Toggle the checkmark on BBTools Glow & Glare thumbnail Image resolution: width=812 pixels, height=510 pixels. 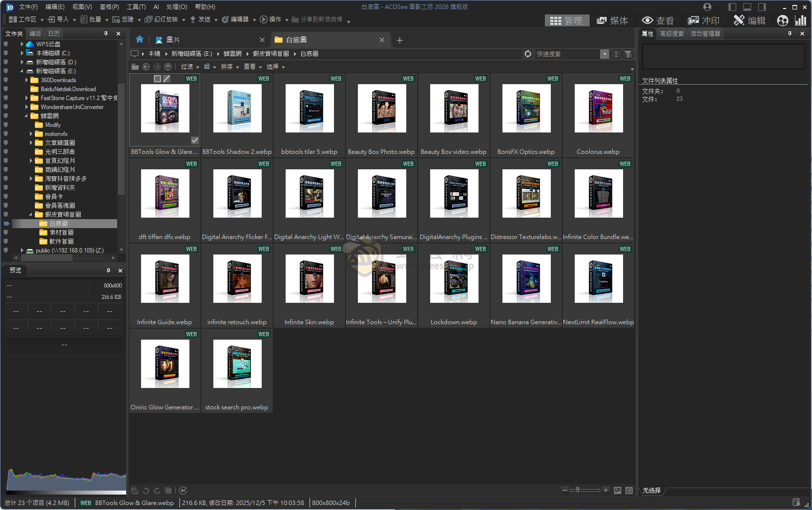click(x=195, y=140)
